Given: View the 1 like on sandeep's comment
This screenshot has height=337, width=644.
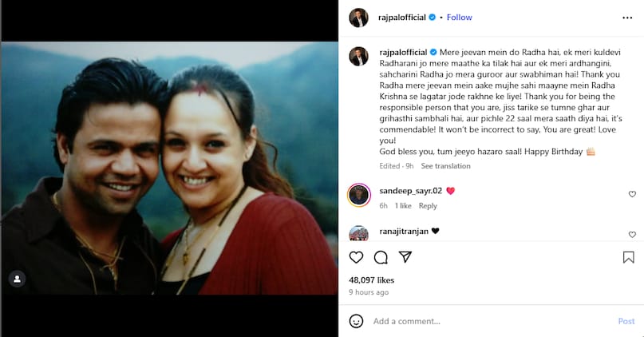Looking at the screenshot, I should point(404,206).
